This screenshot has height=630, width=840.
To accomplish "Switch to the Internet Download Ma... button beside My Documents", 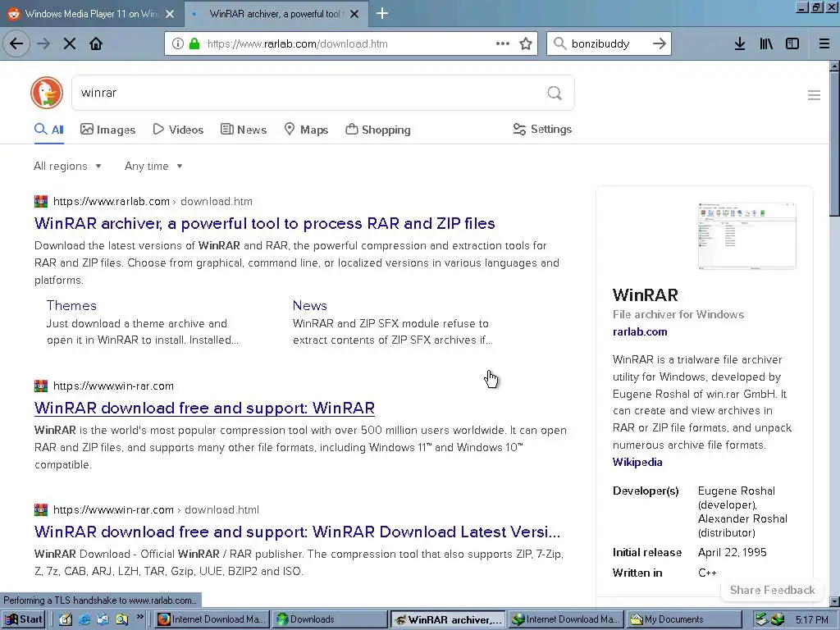I will tap(565, 619).
